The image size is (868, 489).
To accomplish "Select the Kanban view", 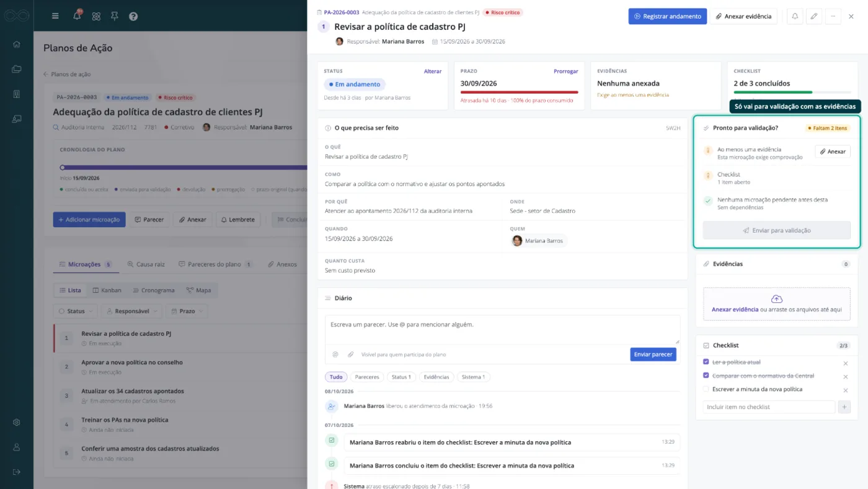I will tap(107, 290).
